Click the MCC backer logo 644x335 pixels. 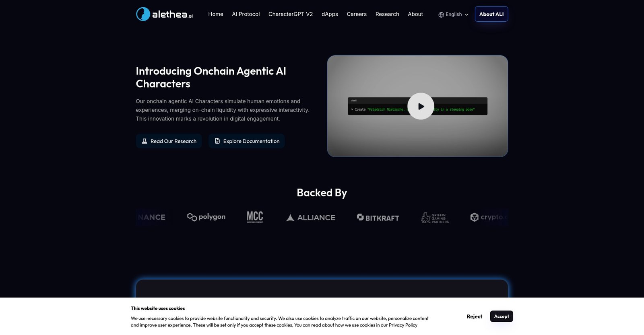click(x=255, y=217)
